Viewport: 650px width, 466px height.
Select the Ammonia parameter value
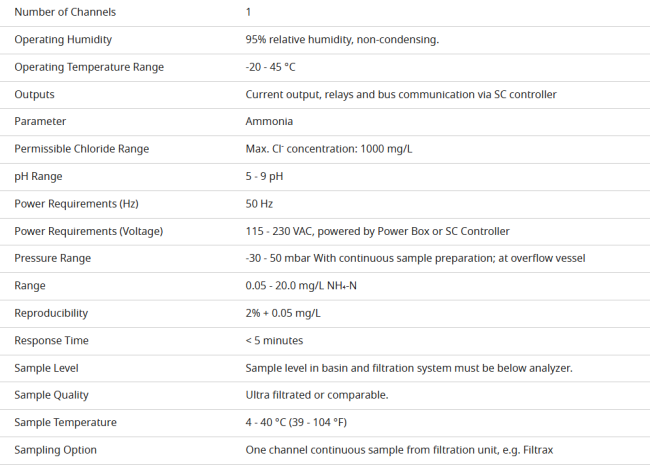coord(269,121)
